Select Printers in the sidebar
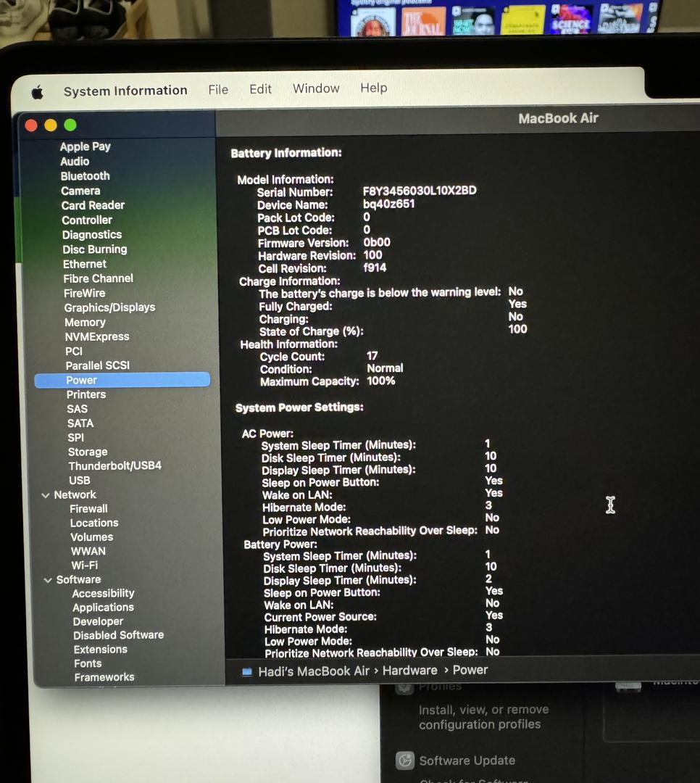The height and width of the screenshot is (783, 700). coord(86,394)
